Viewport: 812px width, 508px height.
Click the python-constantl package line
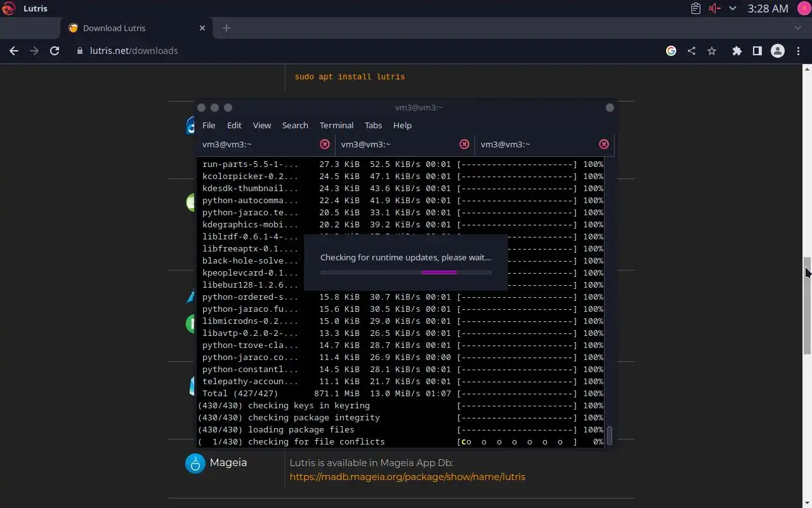pos(402,370)
